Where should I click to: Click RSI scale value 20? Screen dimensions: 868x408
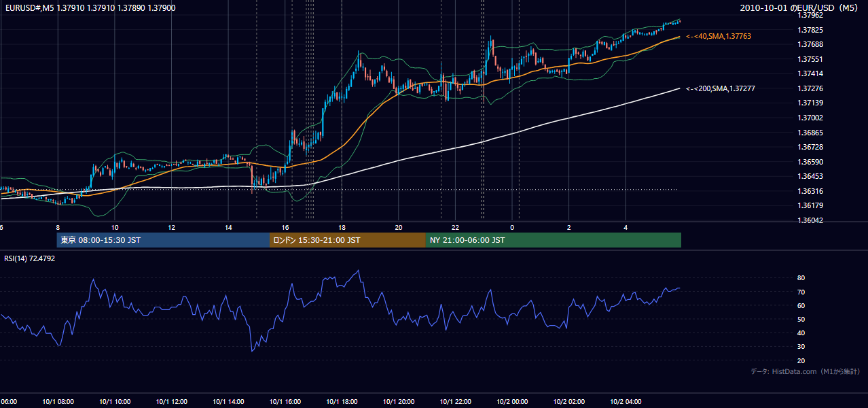801,360
